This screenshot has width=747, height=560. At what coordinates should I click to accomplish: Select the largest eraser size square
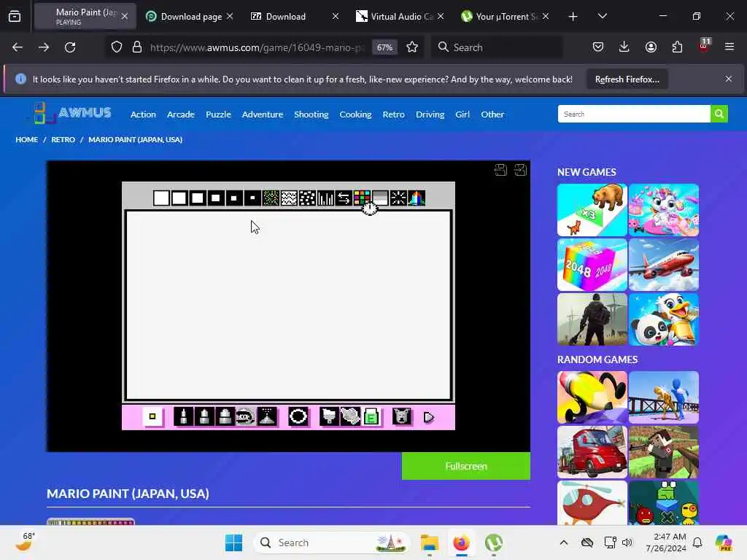click(x=161, y=198)
